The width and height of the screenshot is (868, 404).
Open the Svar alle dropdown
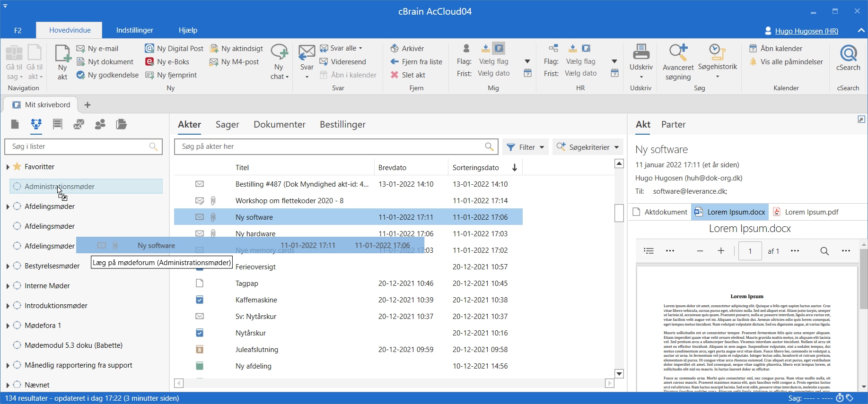tap(360, 48)
